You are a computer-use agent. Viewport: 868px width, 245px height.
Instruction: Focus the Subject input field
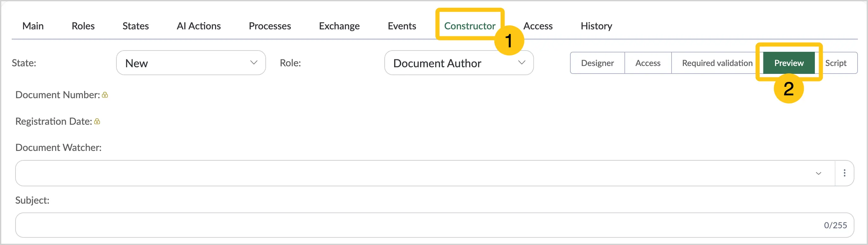[434, 225]
